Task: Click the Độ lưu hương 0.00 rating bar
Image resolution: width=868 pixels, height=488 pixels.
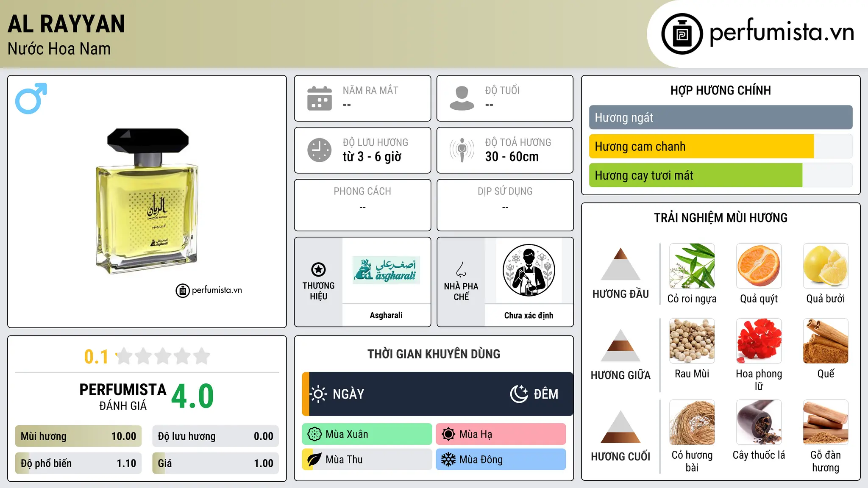Action: 215,436
